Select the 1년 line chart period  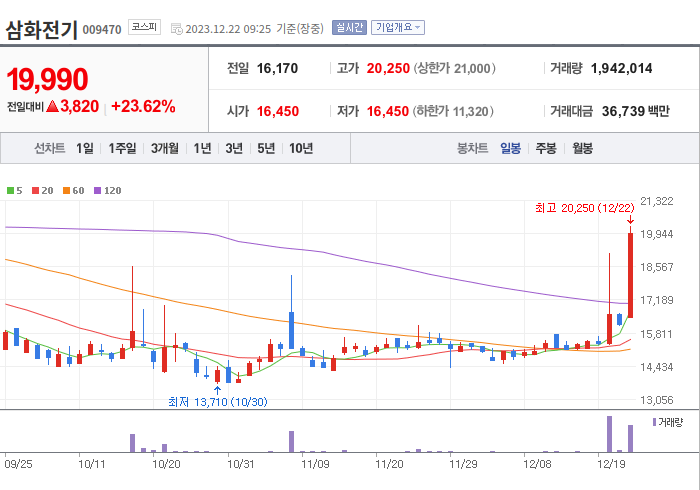[202, 148]
